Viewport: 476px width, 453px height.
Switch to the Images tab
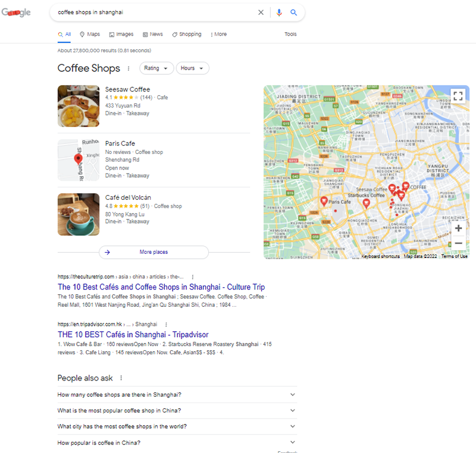[x=121, y=34]
